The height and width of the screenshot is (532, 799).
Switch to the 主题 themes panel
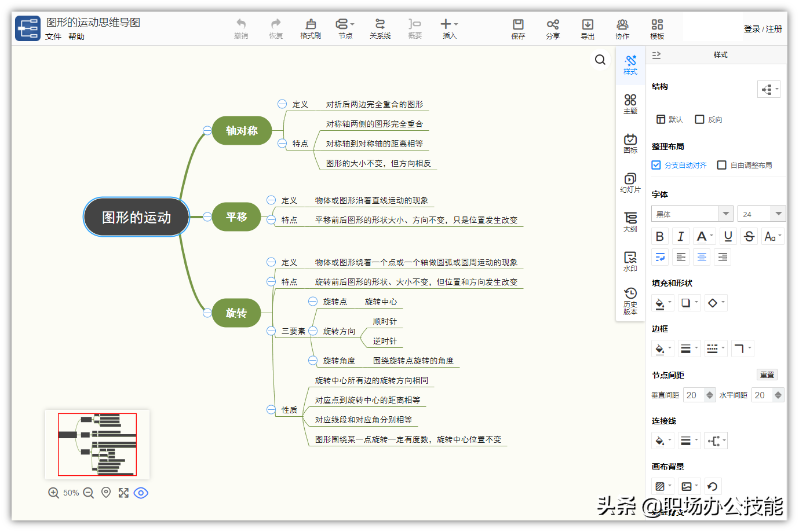pos(630,104)
